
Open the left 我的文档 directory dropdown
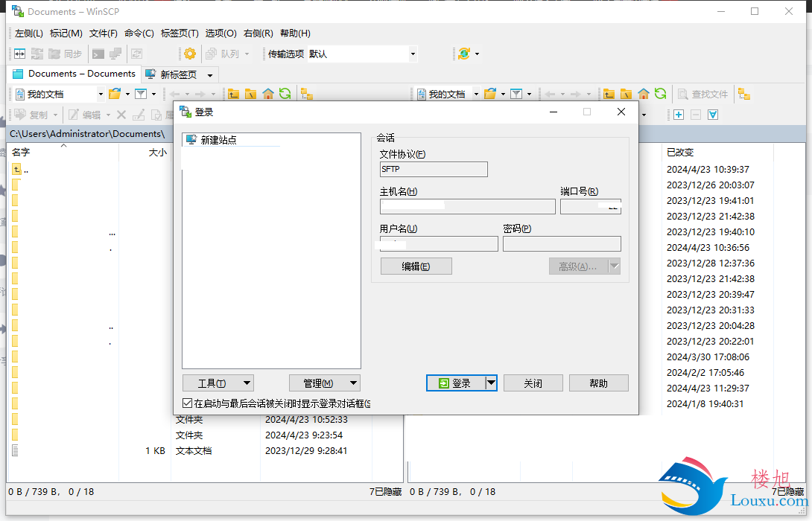[x=101, y=95]
